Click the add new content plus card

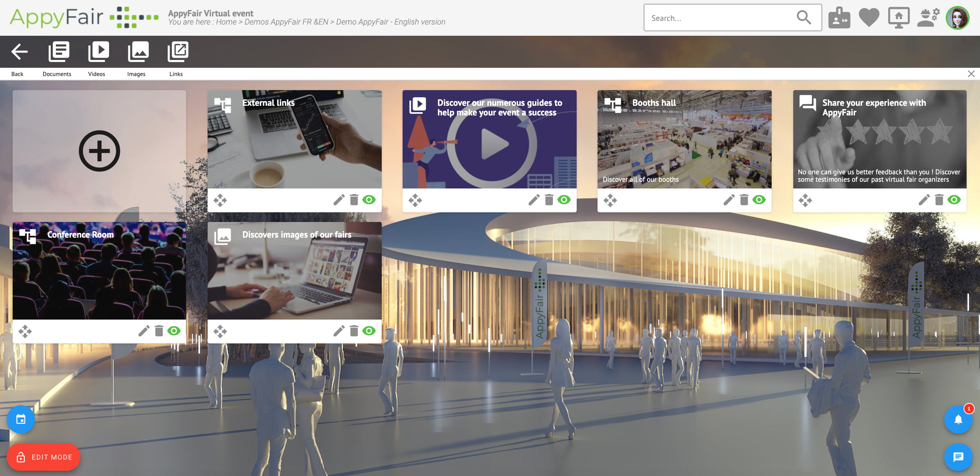pos(99,149)
